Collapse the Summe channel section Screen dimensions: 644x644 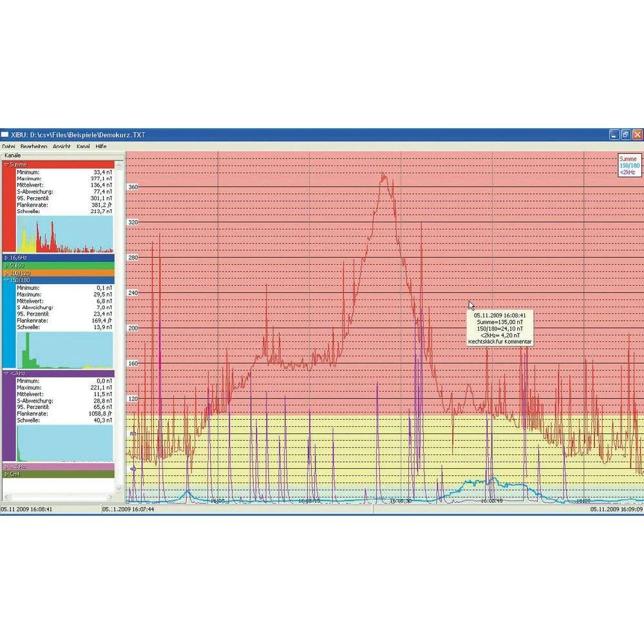click(x=6, y=165)
